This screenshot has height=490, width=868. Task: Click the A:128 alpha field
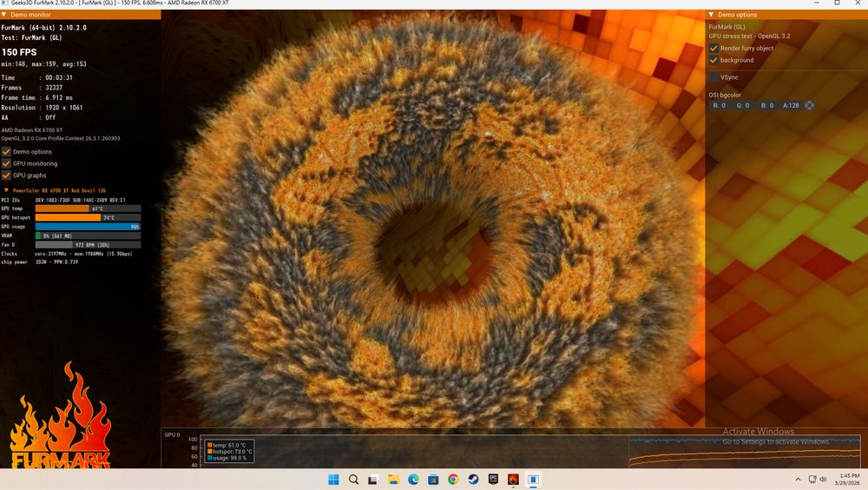pyautogui.click(x=791, y=105)
